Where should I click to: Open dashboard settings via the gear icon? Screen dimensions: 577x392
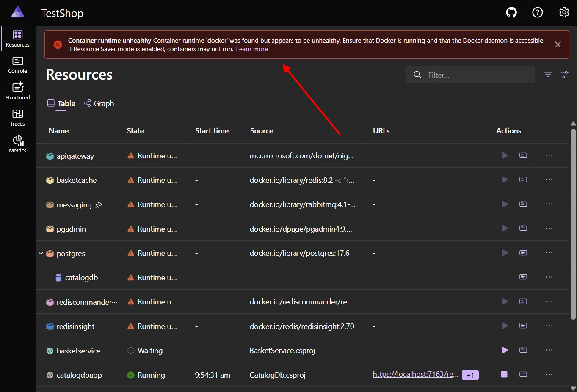tap(564, 12)
